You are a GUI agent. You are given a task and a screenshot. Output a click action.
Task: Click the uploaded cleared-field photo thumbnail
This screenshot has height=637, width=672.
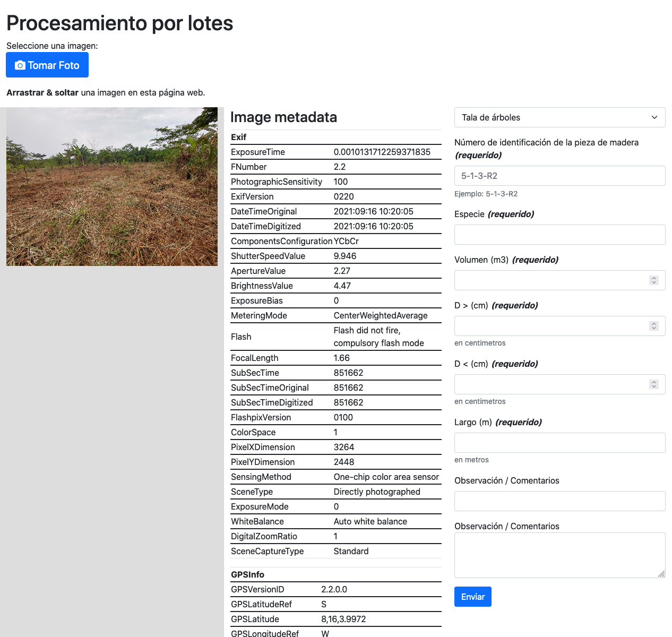click(x=112, y=186)
